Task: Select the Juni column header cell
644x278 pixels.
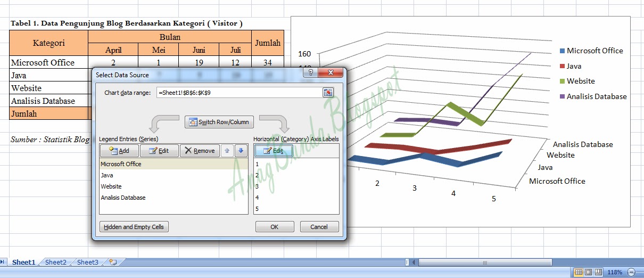Action: click(199, 50)
